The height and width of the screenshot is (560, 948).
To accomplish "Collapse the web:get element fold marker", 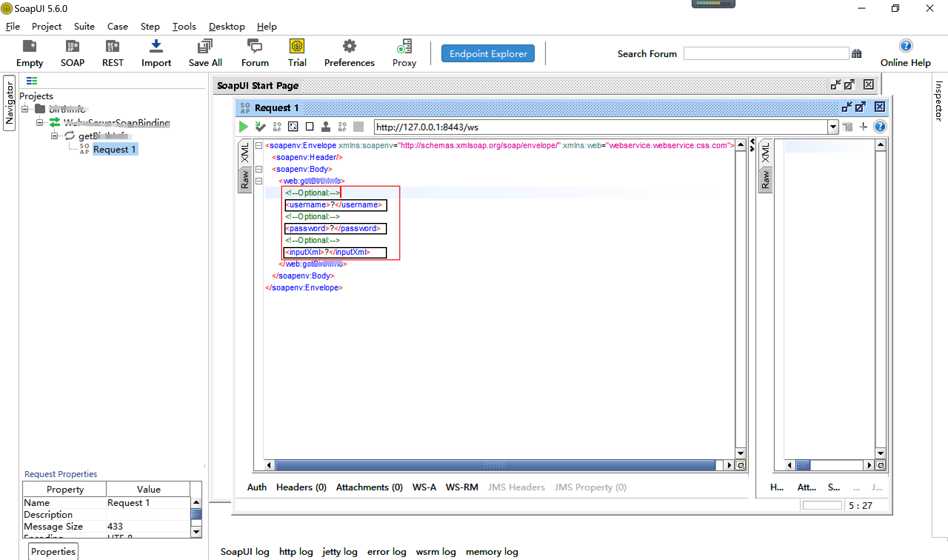I will (x=259, y=181).
